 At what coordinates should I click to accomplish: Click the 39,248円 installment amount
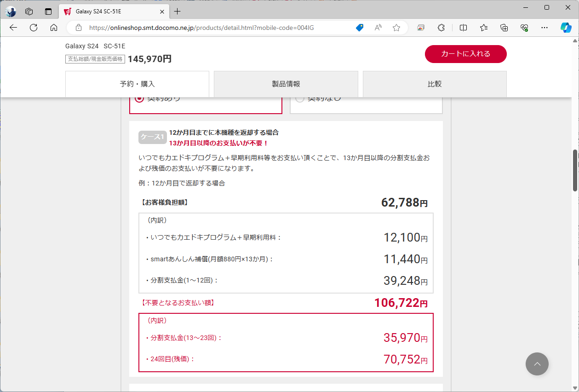pos(406,280)
